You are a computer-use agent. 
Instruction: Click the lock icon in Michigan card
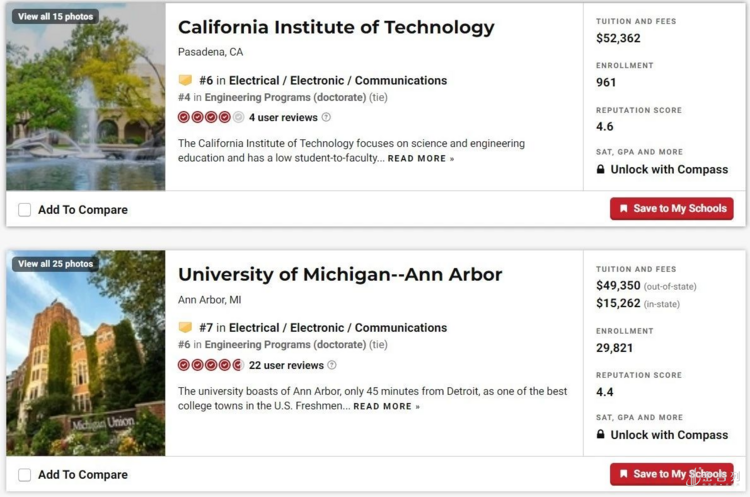coord(600,435)
